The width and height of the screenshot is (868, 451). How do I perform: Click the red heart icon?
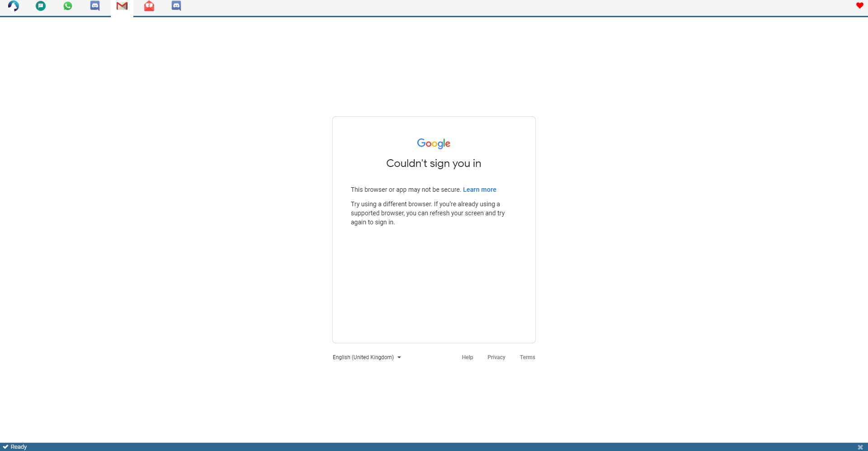tap(860, 5)
